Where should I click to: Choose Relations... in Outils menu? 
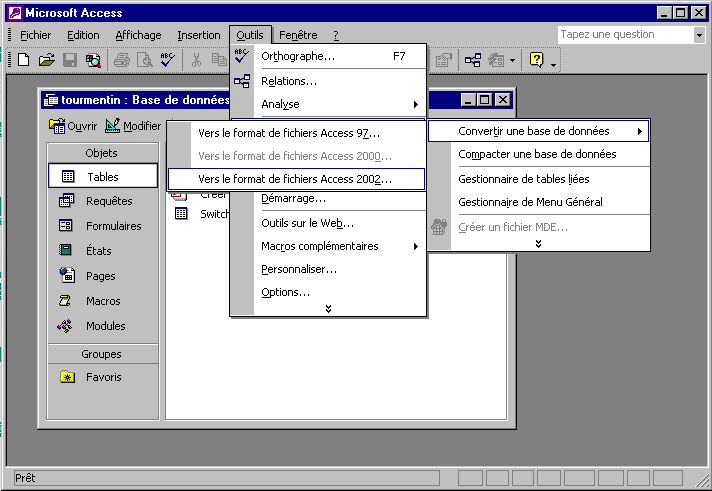[x=329, y=81]
